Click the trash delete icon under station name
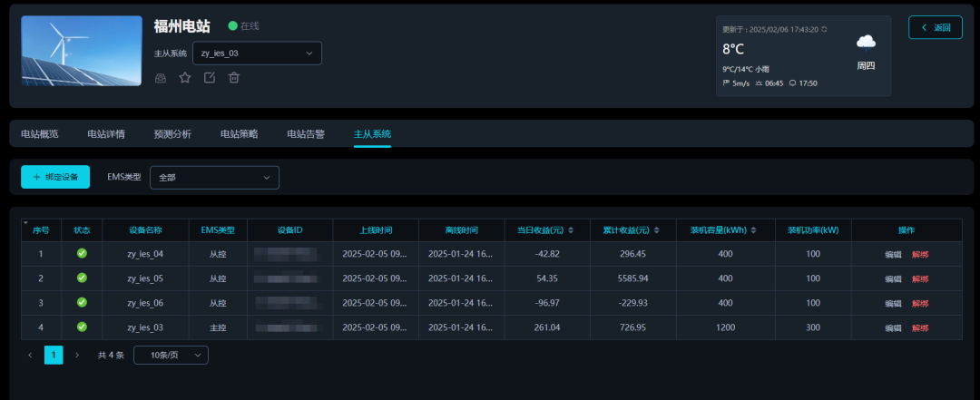Screen dimensions: 980x400 [x=234, y=77]
